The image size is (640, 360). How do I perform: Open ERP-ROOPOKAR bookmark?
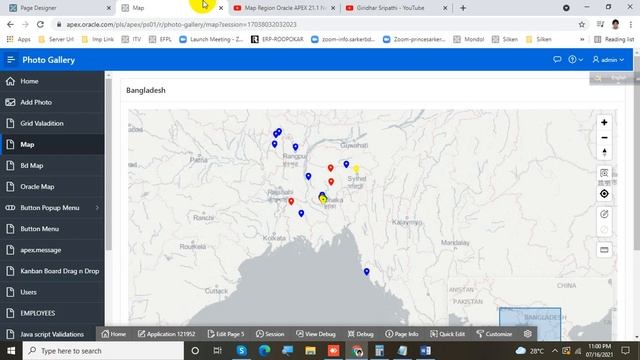click(277, 39)
